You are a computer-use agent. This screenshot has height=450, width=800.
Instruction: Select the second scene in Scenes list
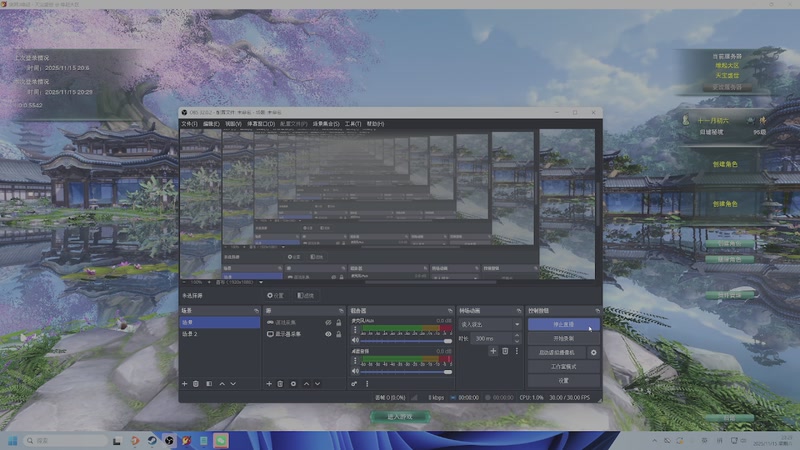[x=220, y=334]
